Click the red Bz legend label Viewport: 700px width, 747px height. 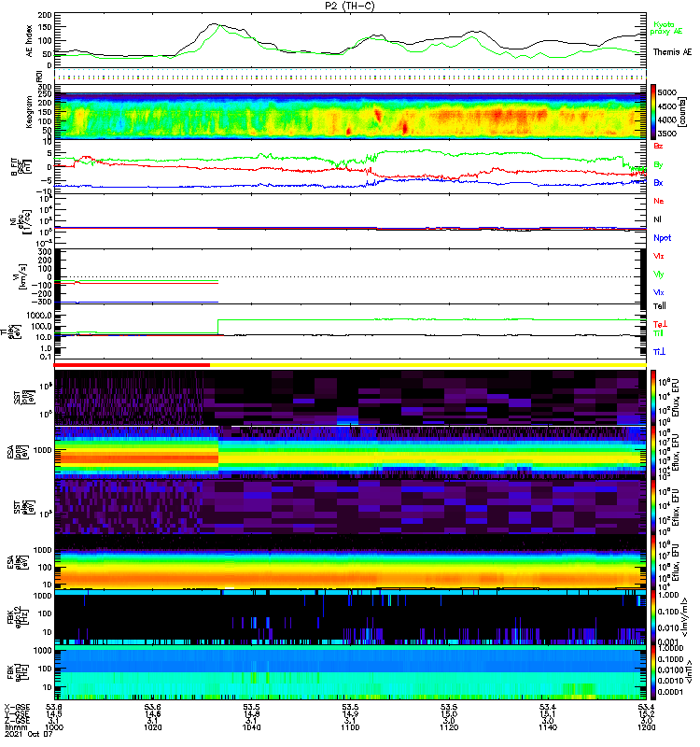tap(658, 146)
